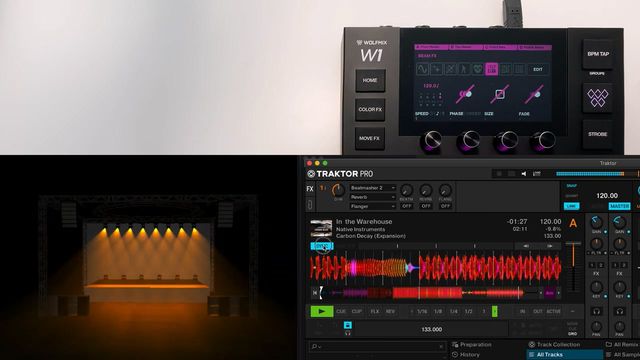
Task: Tap the FADE control on the Wolfmix screen
Action: [534, 94]
